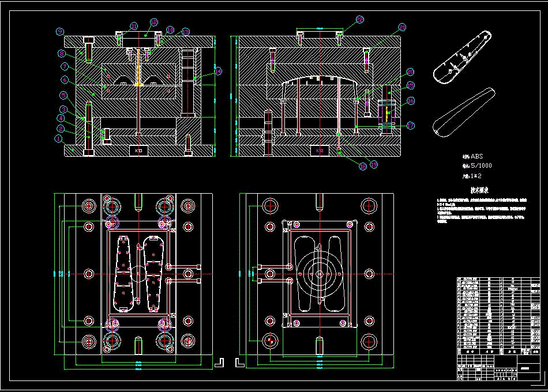
Task: Pick part balloon number 12
Action: click(x=154, y=22)
